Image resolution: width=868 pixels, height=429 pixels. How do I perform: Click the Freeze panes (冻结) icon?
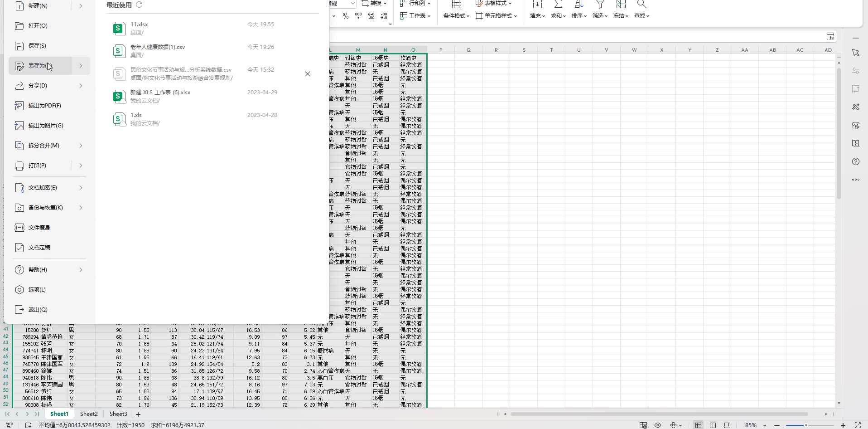(x=621, y=5)
